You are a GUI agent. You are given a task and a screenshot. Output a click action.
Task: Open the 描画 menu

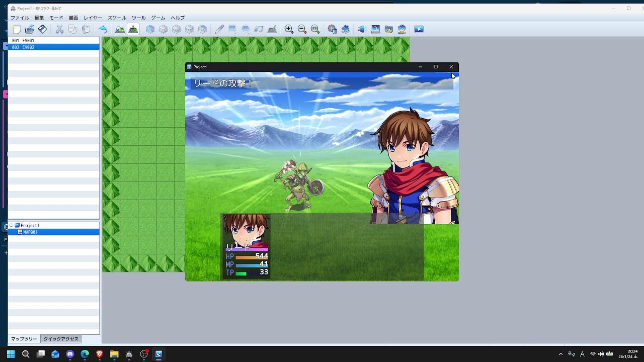(73, 18)
